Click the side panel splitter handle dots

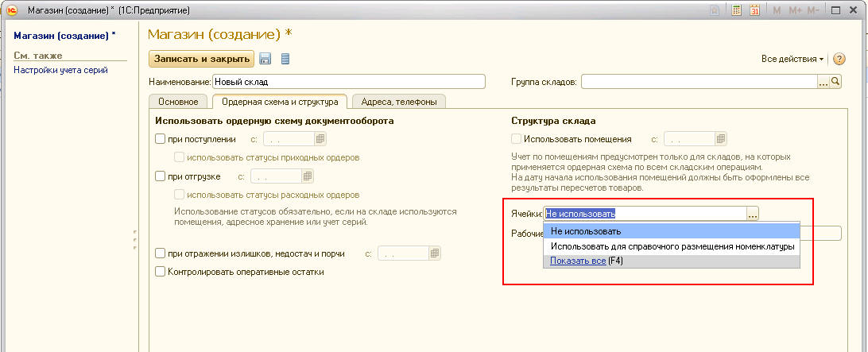click(x=134, y=239)
